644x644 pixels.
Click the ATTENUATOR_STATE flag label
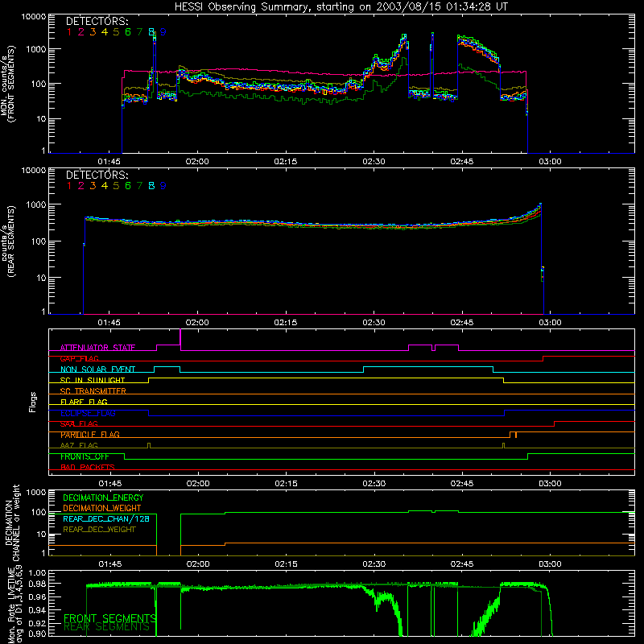point(97,348)
